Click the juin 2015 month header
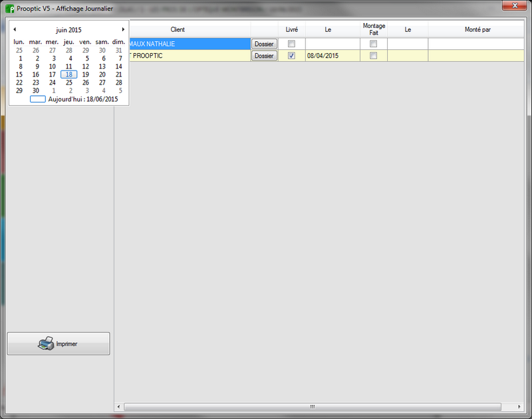 click(68, 30)
